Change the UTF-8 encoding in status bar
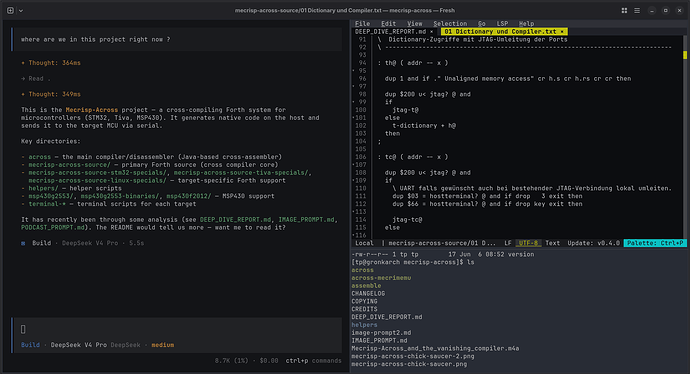Screen dimensions: 690x374 pyautogui.click(x=528, y=243)
